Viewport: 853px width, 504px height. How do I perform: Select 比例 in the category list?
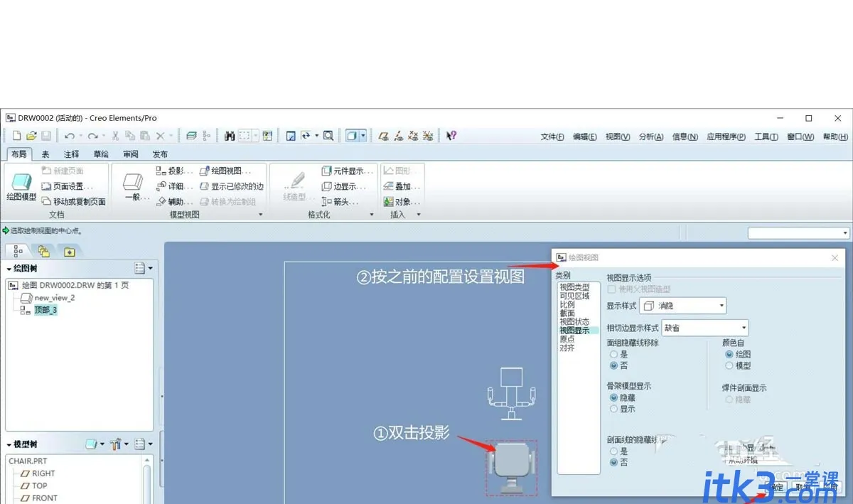click(567, 304)
